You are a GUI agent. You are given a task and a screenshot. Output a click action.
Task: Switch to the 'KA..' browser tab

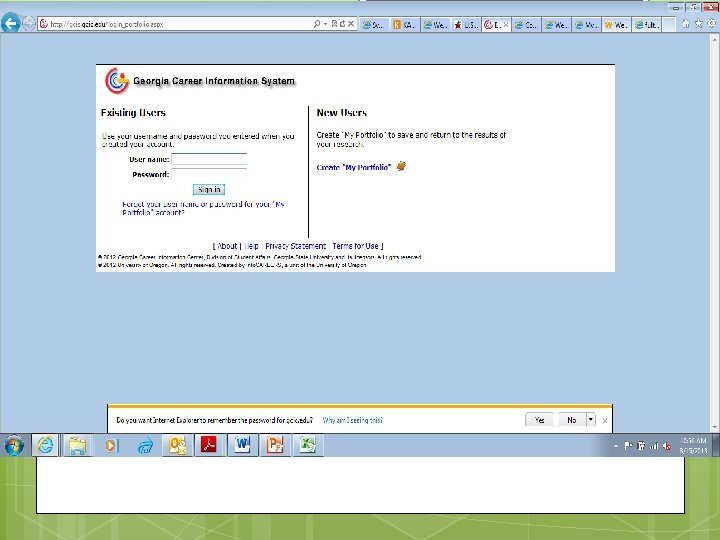coord(405,25)
